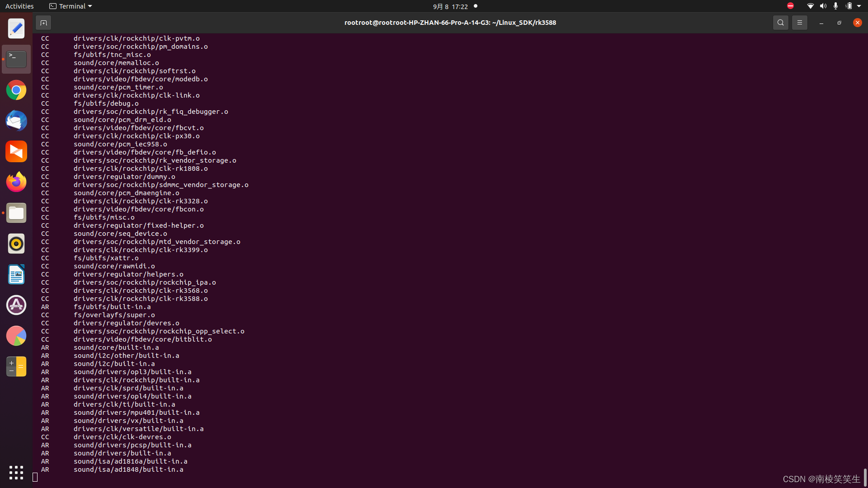Show all applications grid
Screen dimensions: 868x488
[16, 472]
